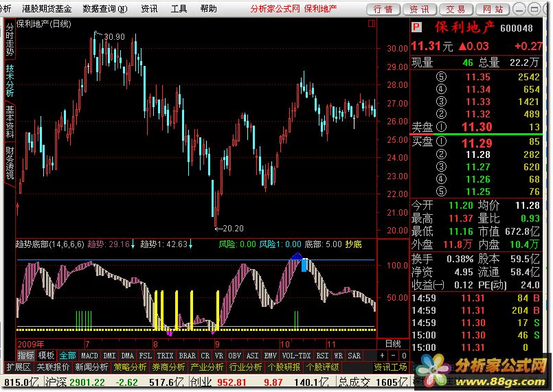Open the 策略分析 tab
Viewport: 553px width, 392px height.
[130, 367]
